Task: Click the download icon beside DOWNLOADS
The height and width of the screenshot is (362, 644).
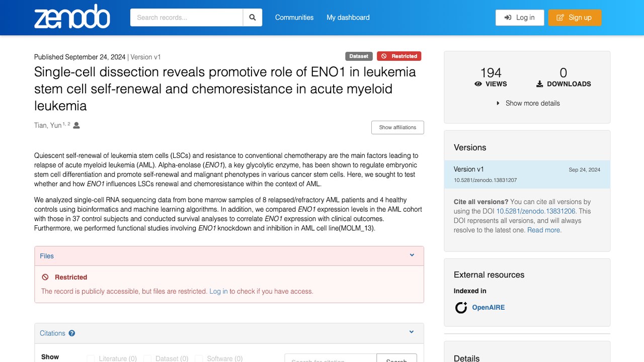Action: [540, 84]
